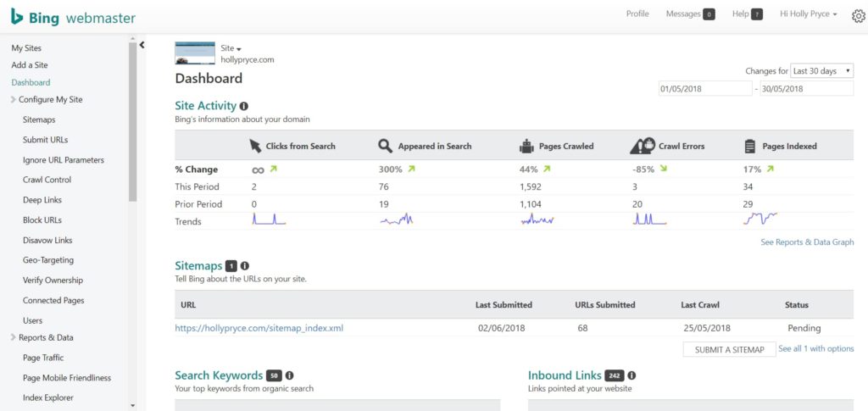Open the Site Activity heading link
Viewport: 868px width, 411px height.
click(x=205, y=106)
